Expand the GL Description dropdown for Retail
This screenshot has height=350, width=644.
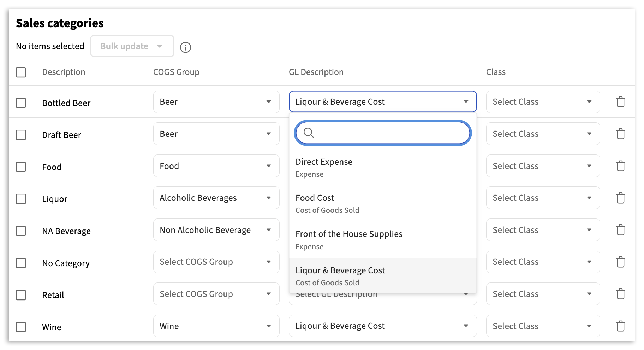pyautogui.click(x=383, y=294)
